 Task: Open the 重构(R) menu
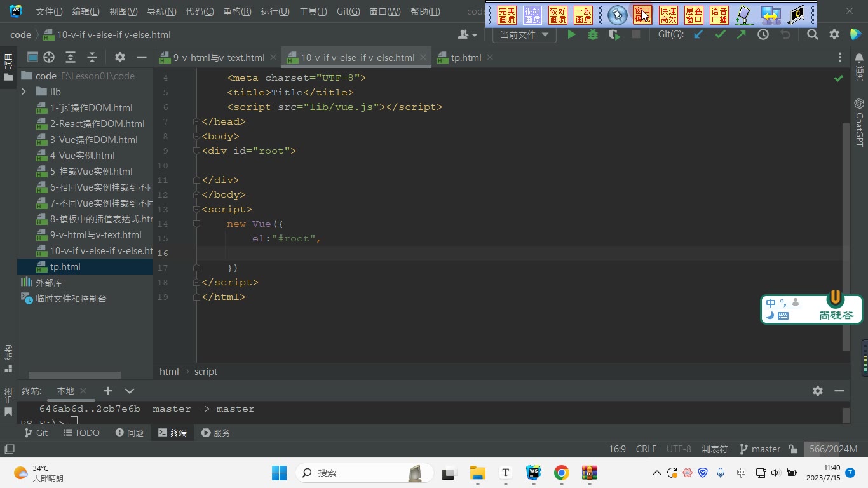coord(237,11)
